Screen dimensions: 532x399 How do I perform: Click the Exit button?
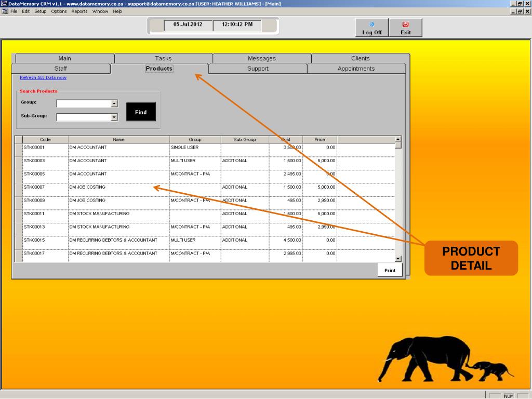click(x=405, y=28)
